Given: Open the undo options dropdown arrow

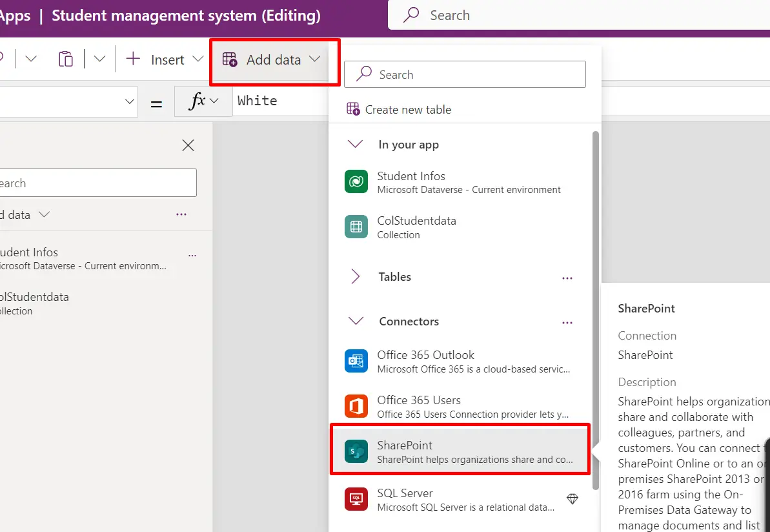Looking at the screenshot, I should point(30,59).
